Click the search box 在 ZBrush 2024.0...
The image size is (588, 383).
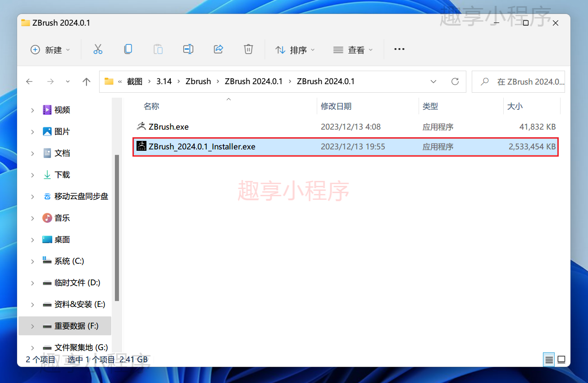coord(518,81)
